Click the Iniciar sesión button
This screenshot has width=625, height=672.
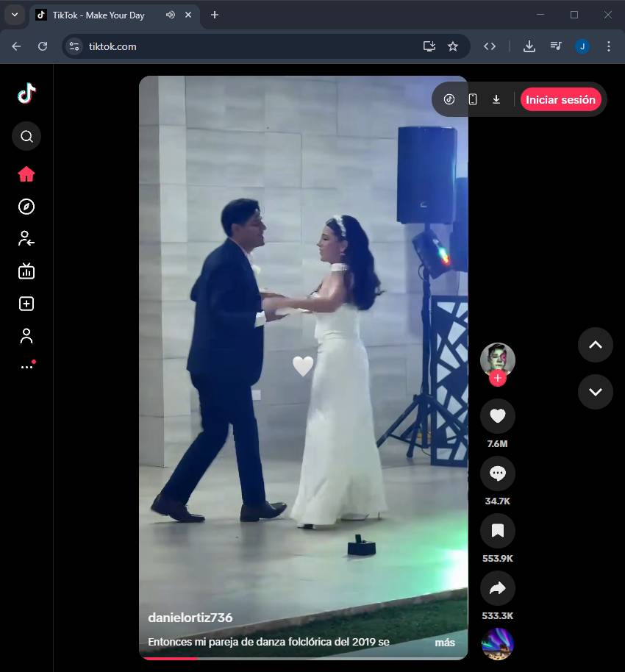point(560,99)
